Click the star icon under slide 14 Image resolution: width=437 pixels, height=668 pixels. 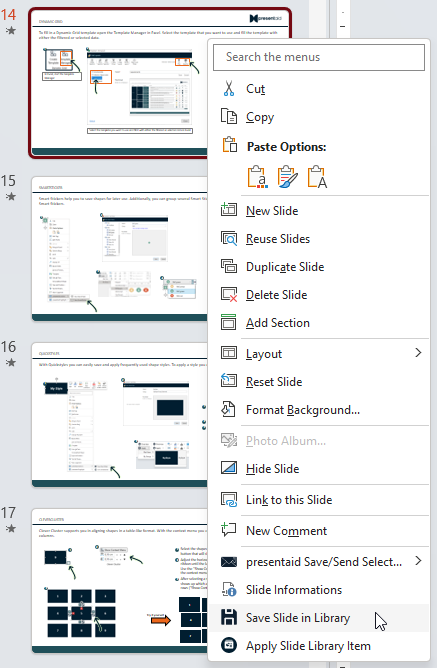pyautogui.click(x=11, y=30)
